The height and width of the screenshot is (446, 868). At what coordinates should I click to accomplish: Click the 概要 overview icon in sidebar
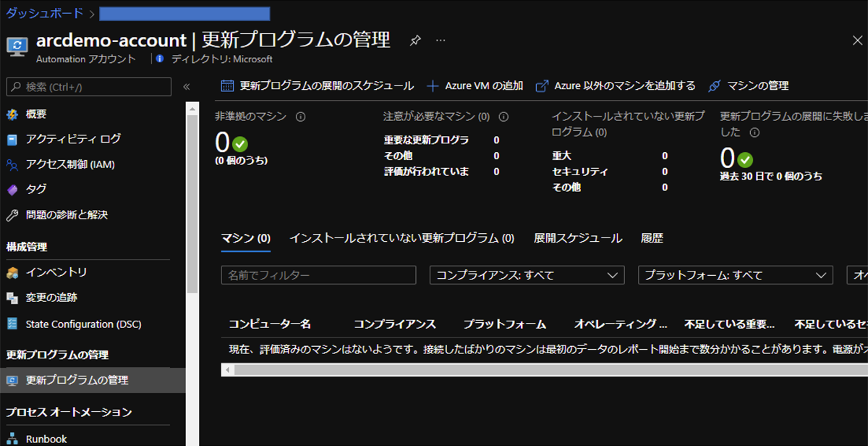coord(12,114)
